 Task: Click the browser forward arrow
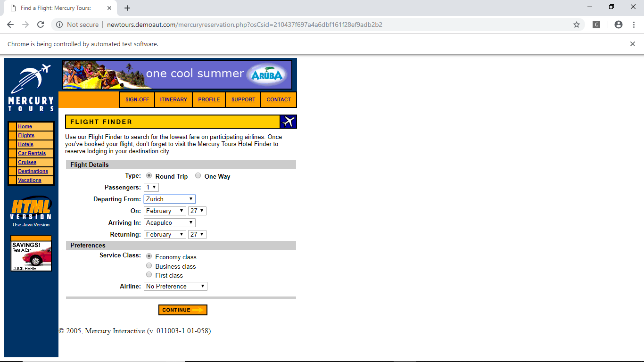coord(25,25)
